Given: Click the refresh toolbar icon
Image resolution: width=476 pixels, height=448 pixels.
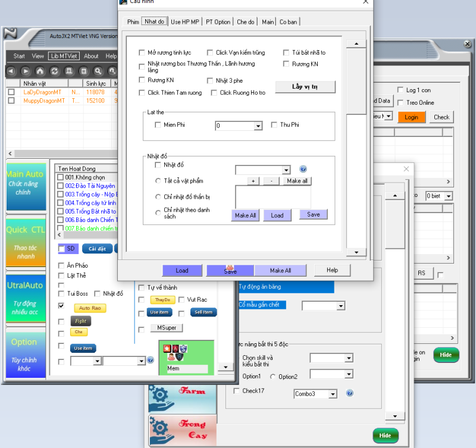Looking at the screenshot, I should (x=55, y=71).
